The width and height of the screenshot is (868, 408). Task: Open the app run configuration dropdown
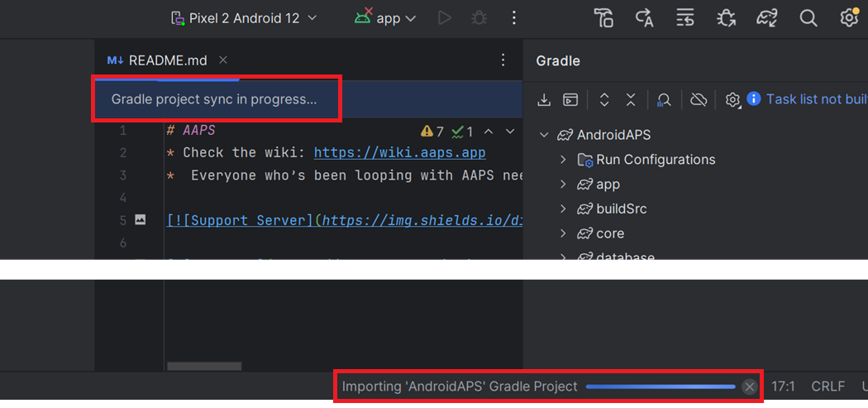pyautogui.click(x=384, y=18)
